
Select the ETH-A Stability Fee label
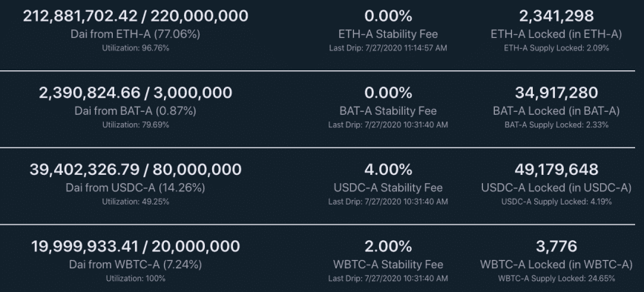point(388,34)
